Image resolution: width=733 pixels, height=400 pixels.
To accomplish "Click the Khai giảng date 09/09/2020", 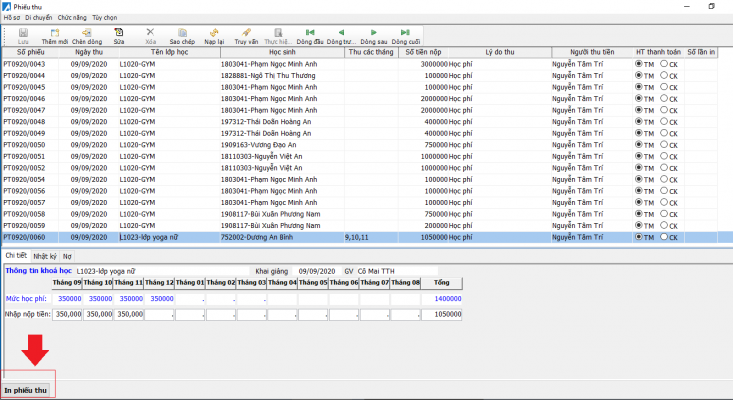I will coord(317,271).
